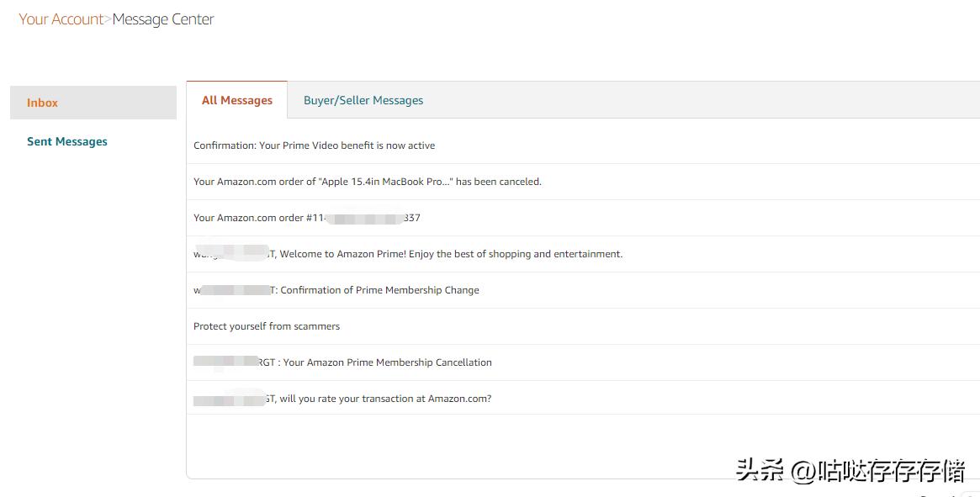Open the Prime Membership Cancellation message
The image size is (980, 497).
(x=387, y=362)
